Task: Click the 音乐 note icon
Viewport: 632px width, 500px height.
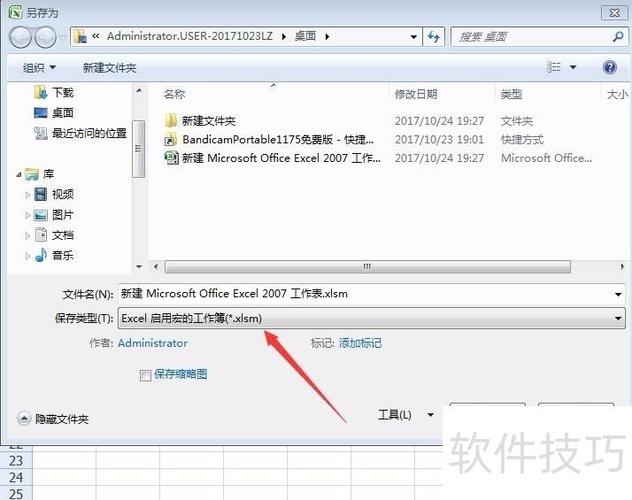Action: pos(41,255)
